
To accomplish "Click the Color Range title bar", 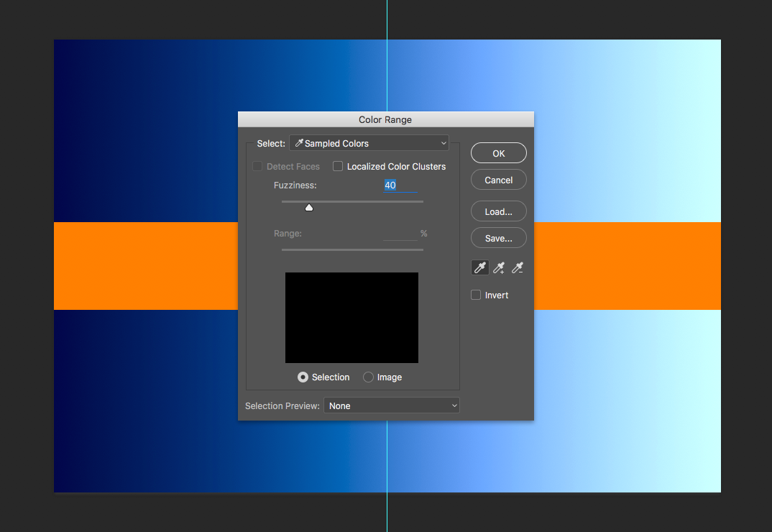I will pyautogui.click(x=385, y=119).
